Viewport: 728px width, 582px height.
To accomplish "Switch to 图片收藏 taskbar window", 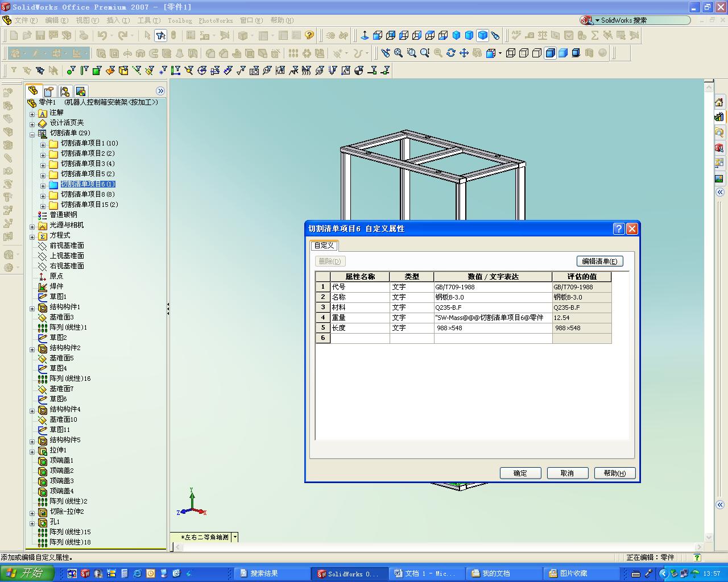I will (581, 573).
